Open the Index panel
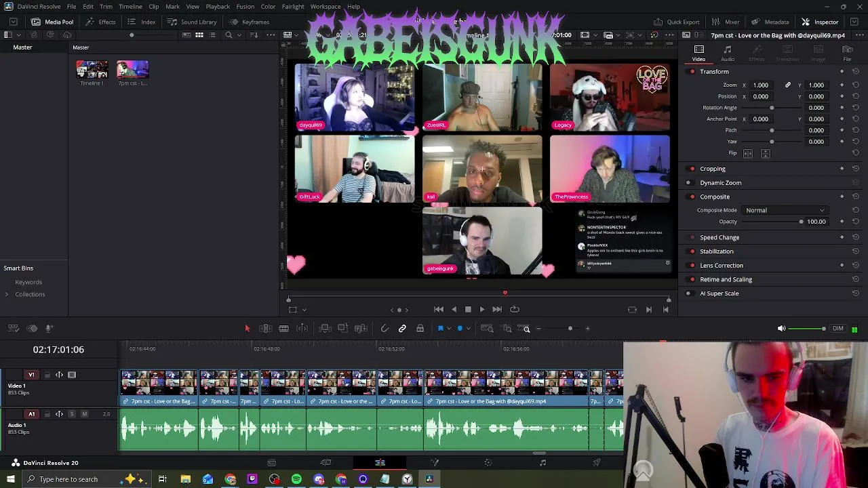 pyautogui.click(x=142, y=22)
